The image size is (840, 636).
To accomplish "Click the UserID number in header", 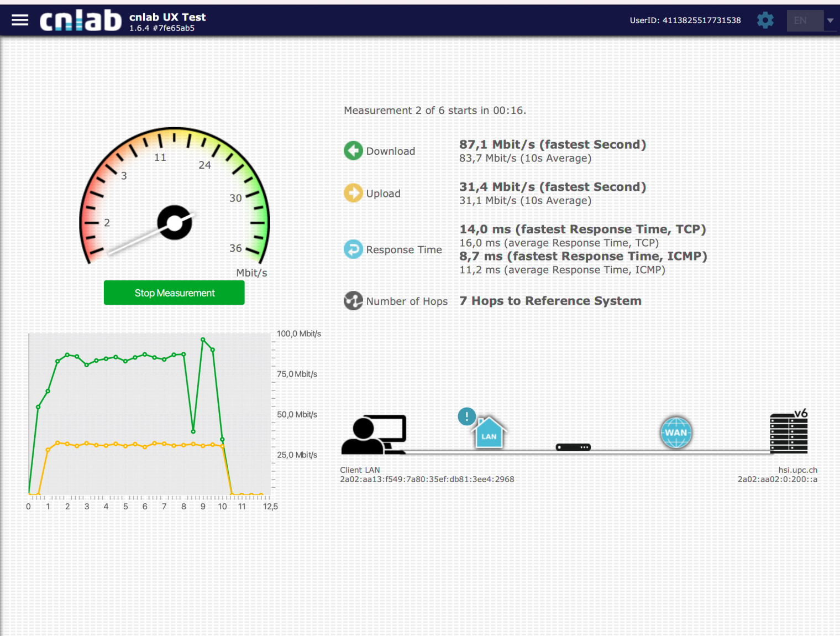I will (x=701, y=20).
